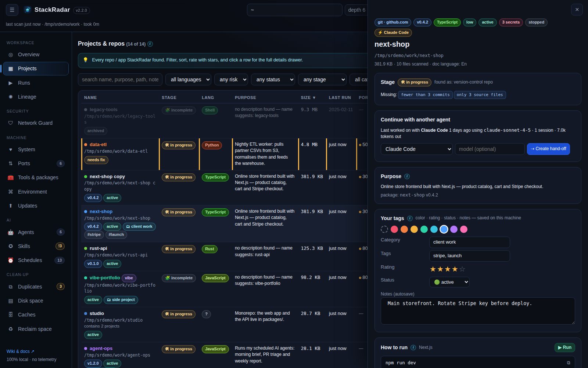Open the vibe-portfolio project row link

tap(105, 278)
